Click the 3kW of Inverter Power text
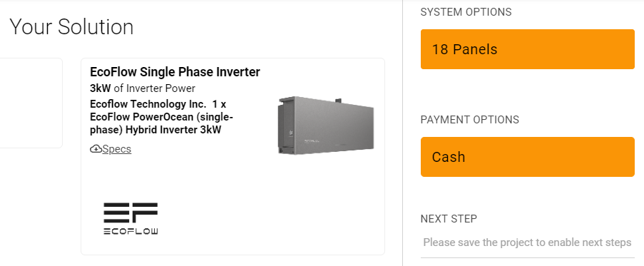This screenshot has width=644, height=266. tap(143, 88)
